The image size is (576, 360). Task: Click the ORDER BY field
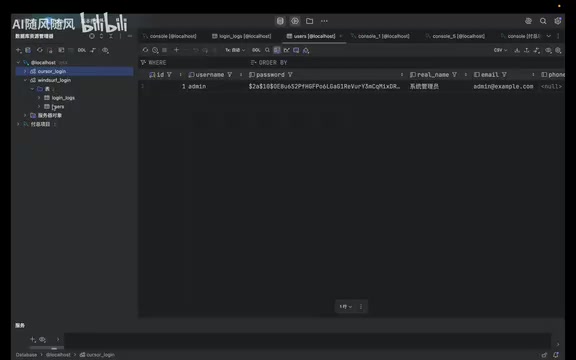pos(406,63)
